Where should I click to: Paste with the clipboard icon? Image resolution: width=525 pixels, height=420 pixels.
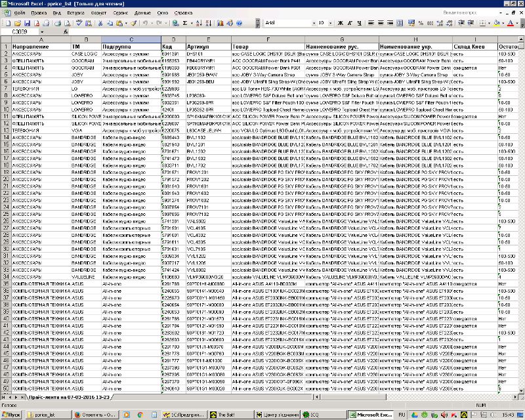119,23
